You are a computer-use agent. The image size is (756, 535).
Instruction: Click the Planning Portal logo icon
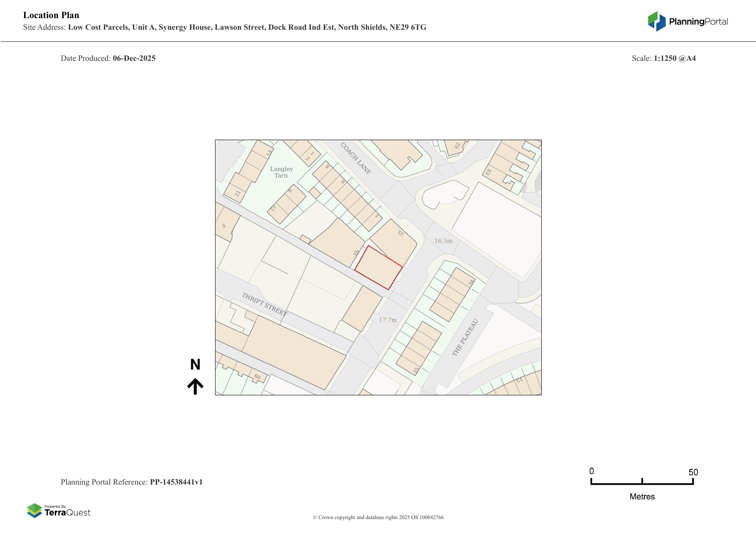coord(656,21)
